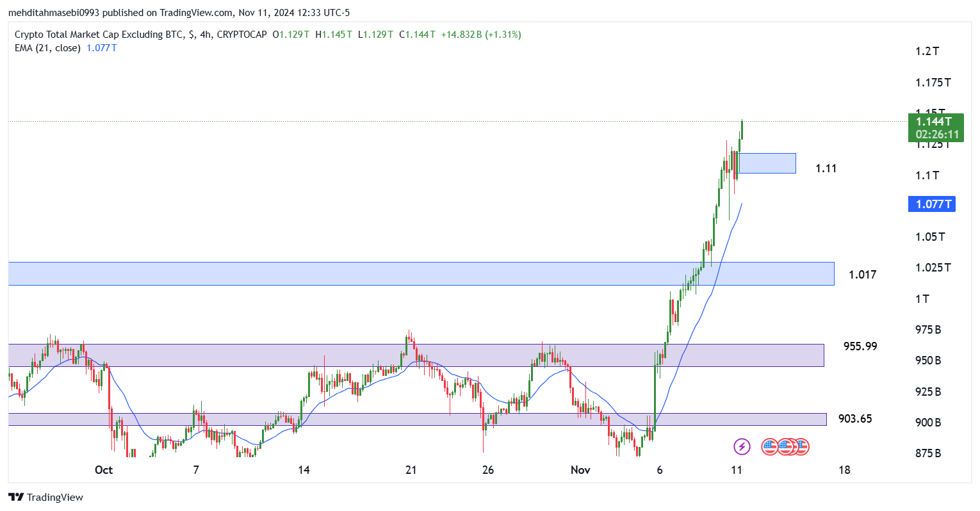Select the small blue rectangle near 1.11
The width and height of the screenshot is (980, 511).
click(x=767, y=163)
